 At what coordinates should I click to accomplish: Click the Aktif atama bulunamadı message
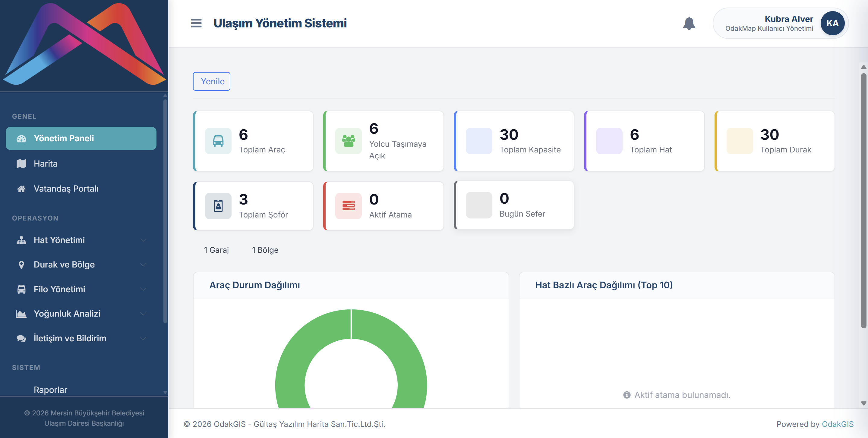click(x=682, y=395)
